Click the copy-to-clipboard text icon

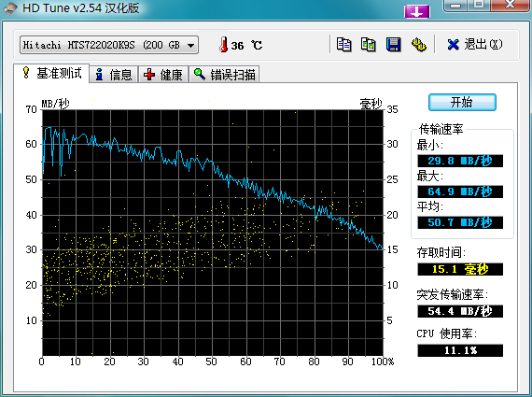343,45
